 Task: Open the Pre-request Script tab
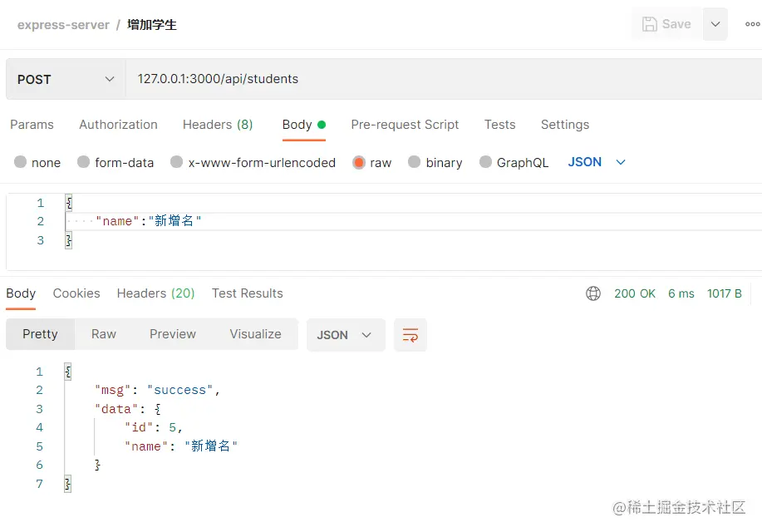tap(405, 125)
